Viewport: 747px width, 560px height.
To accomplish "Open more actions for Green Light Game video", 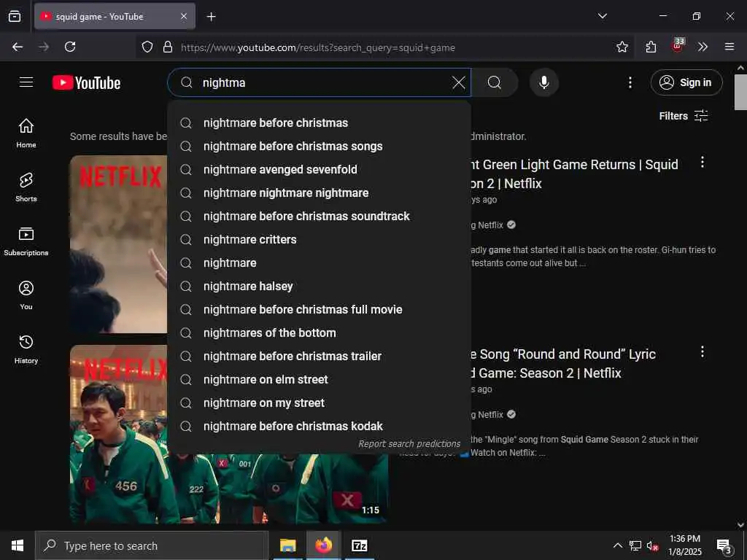I will pos(702,163).
